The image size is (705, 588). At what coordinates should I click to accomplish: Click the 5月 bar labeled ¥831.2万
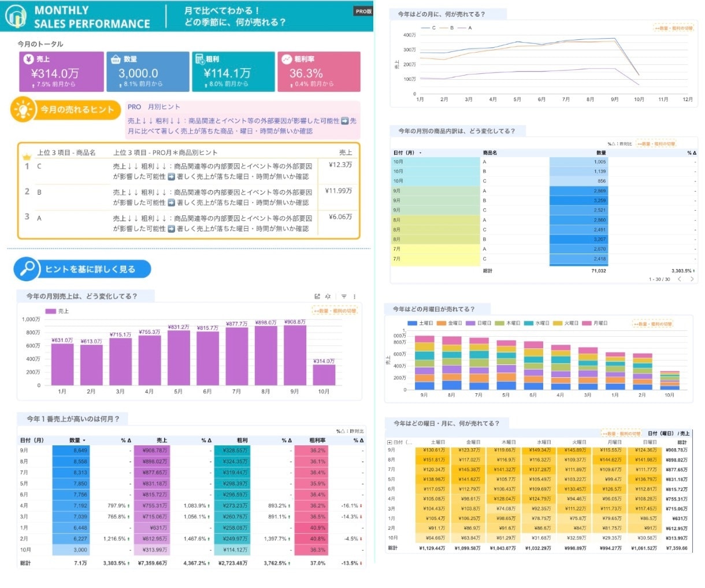[x=179, y=358]
